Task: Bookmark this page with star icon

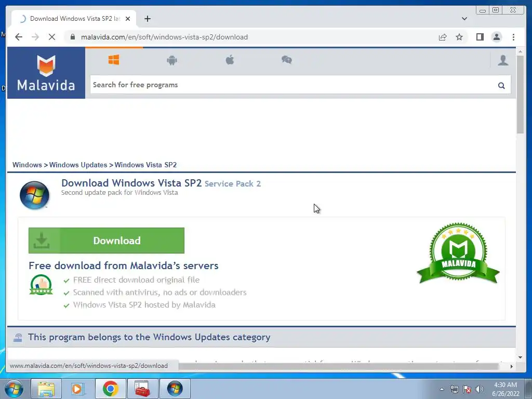Action: tap(459, 37)
